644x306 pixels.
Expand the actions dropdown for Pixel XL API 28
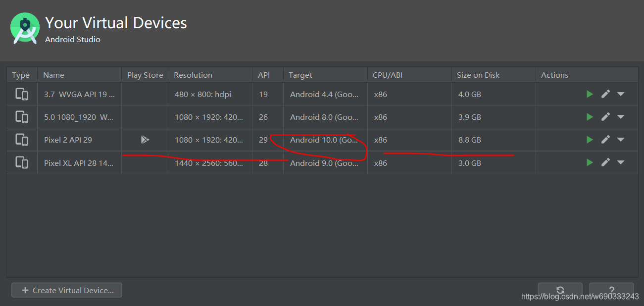coord(621,162)
